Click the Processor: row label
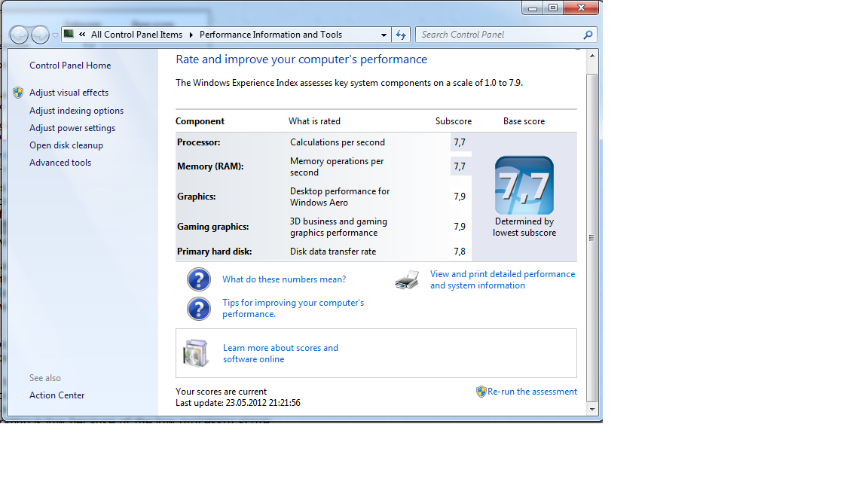The width and height of the screenshot is (868, 488). [x=199, y=142]
